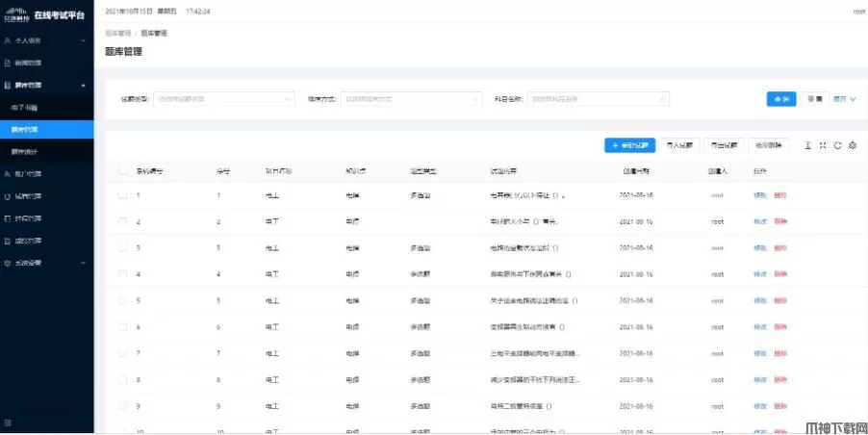Click the 科目名称 input field
The image size is (868, 435).
pyautogui.click(x=599, y=98)
